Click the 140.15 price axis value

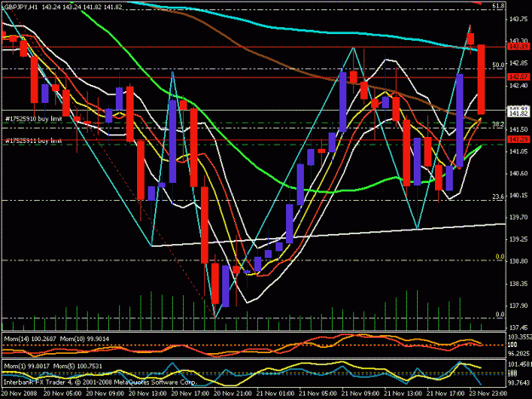point(518,196)
